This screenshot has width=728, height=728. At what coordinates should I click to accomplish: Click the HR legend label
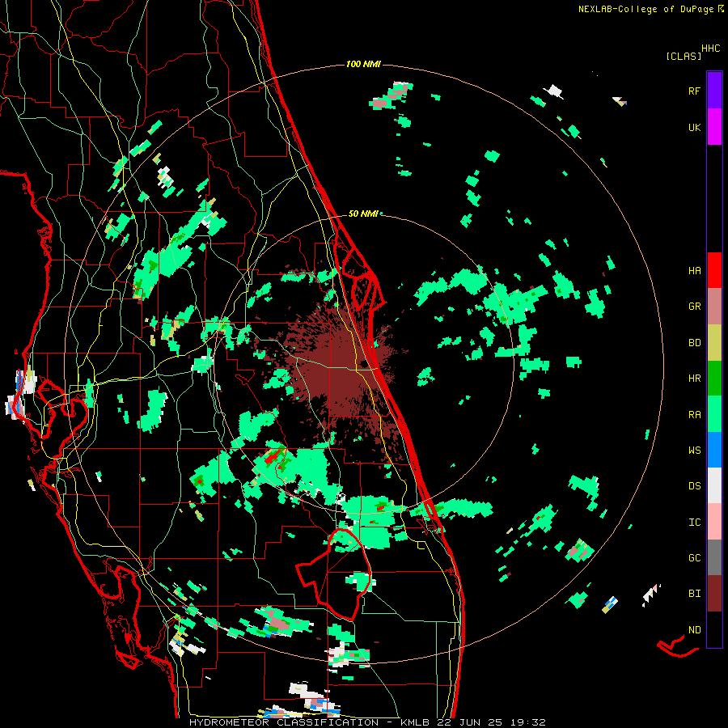click(694, 379)
